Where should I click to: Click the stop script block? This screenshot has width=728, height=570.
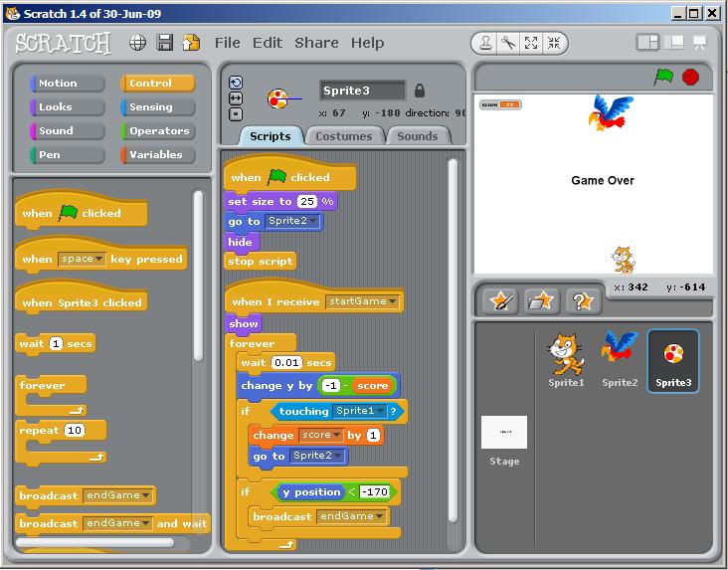(260, 261)
